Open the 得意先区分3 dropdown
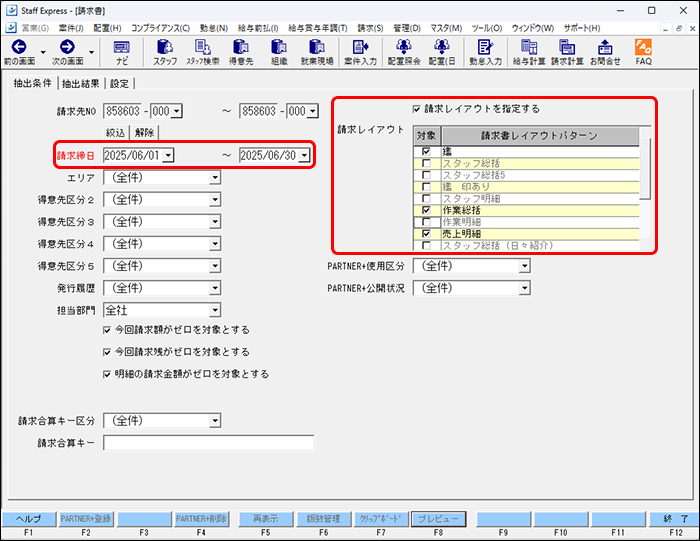Viewport: 700px width, 541px height. point(215,222)
